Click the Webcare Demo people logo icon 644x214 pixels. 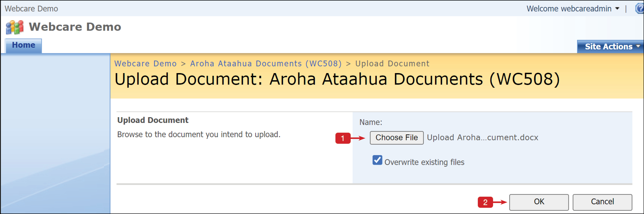15,27
